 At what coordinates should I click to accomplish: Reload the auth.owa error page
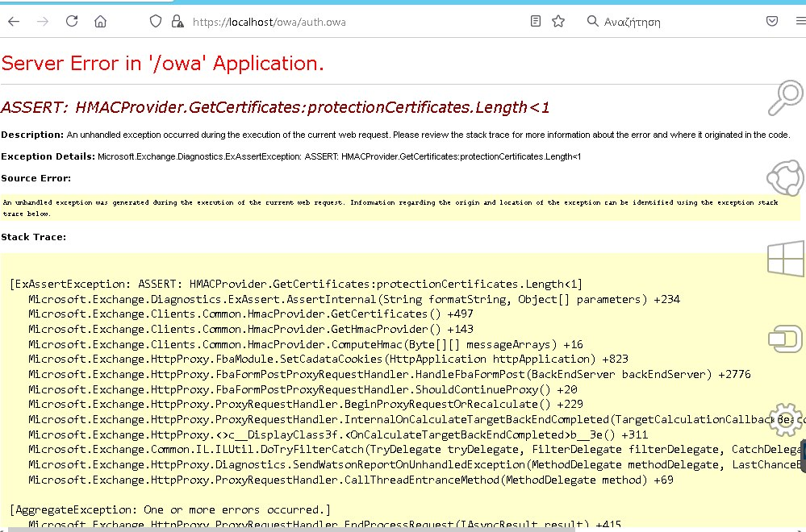[x=71, y=21]
